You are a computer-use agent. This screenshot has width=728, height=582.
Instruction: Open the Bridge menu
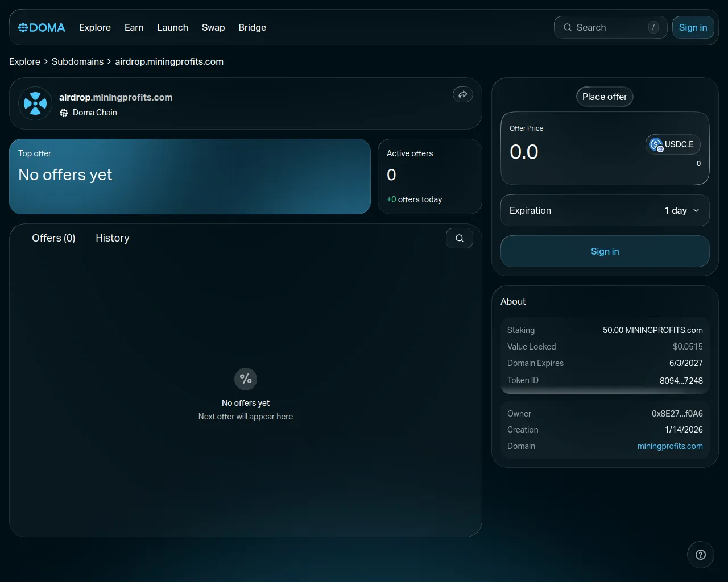pos(253,27)
